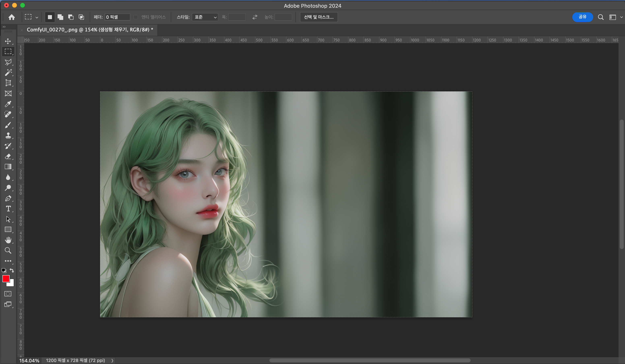Select the Eraser tool
Image resolution: width=625 pixels, height=364 pixels.
point(8,156)
